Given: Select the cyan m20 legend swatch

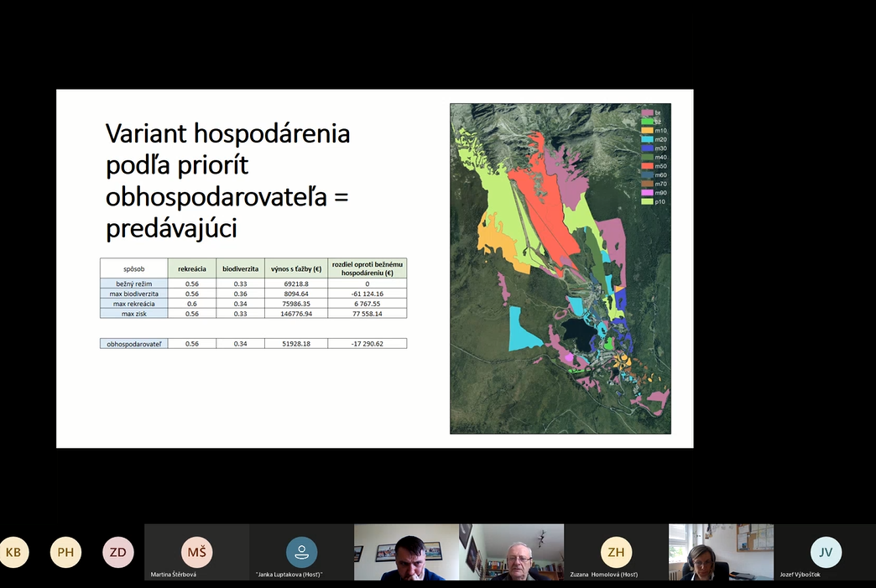Looking at the screenshot, I should (648, 139).
